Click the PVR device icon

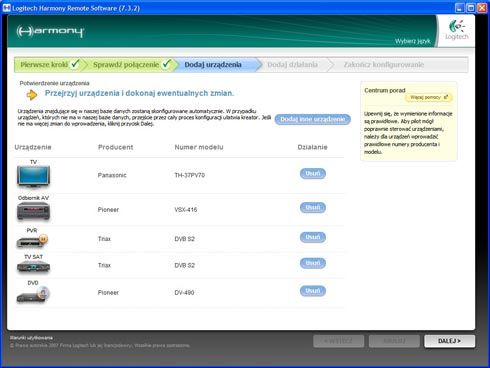click(x=32, y=241)
